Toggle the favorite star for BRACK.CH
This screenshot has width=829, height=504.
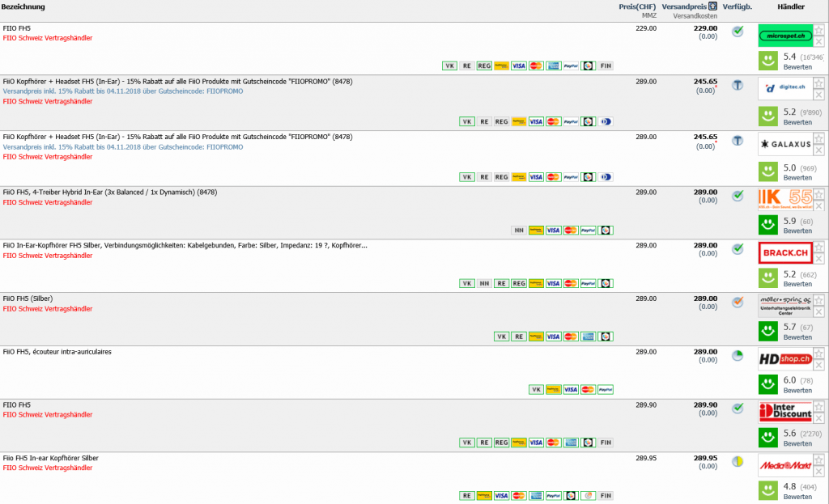click(x=819, y=248)
